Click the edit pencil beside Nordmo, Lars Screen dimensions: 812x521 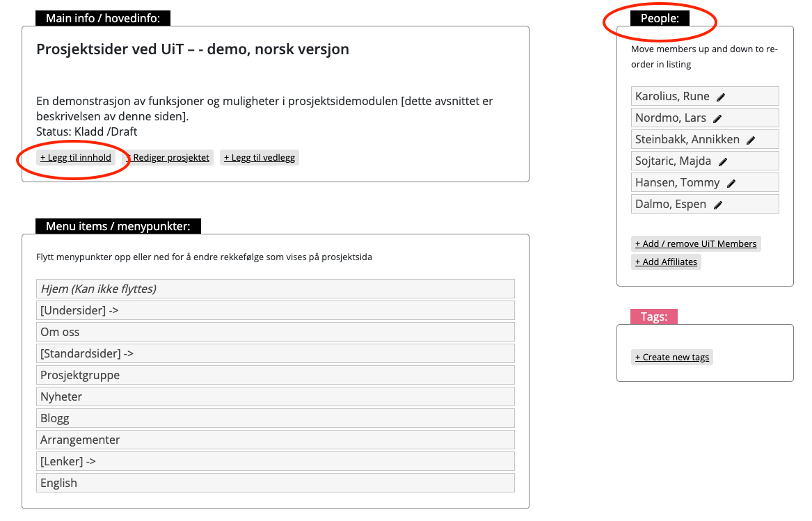coord(717,118)
